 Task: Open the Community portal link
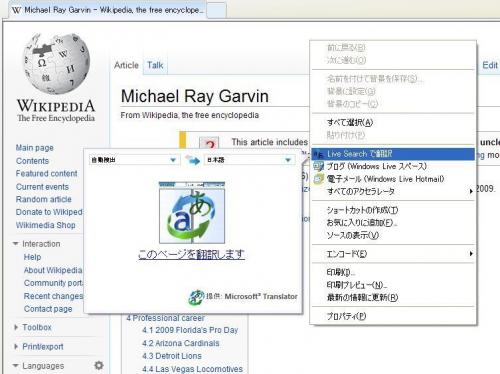tap(53, 283)
